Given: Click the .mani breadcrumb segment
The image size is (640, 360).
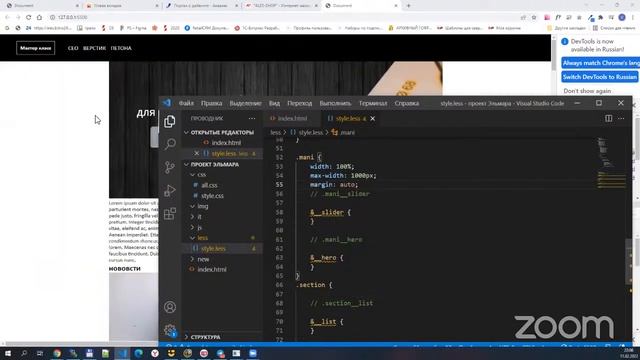Looking at the screenshot, I should tap(343, 132).
